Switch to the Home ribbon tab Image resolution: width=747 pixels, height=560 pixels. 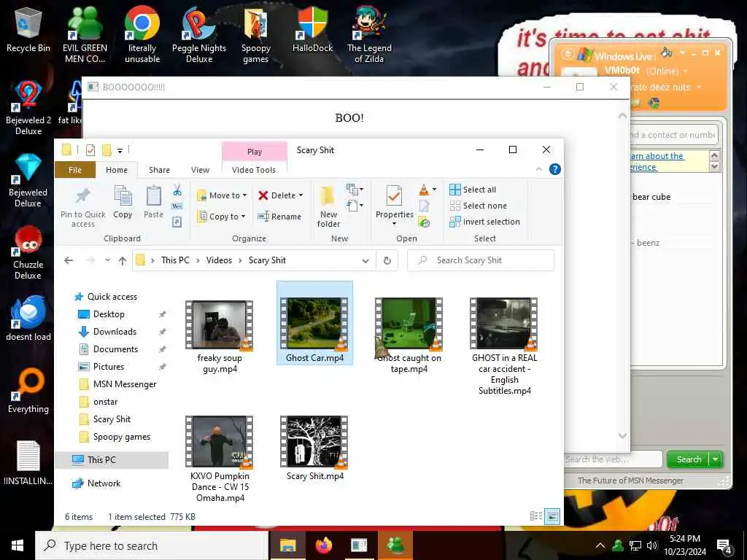tap(117, 170)
